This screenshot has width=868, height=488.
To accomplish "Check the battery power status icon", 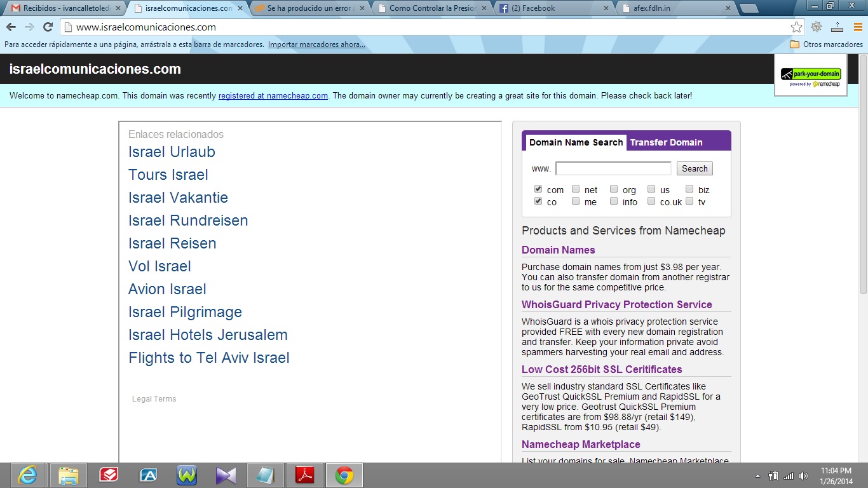I will pyautogui.click(x=773, y=476).
